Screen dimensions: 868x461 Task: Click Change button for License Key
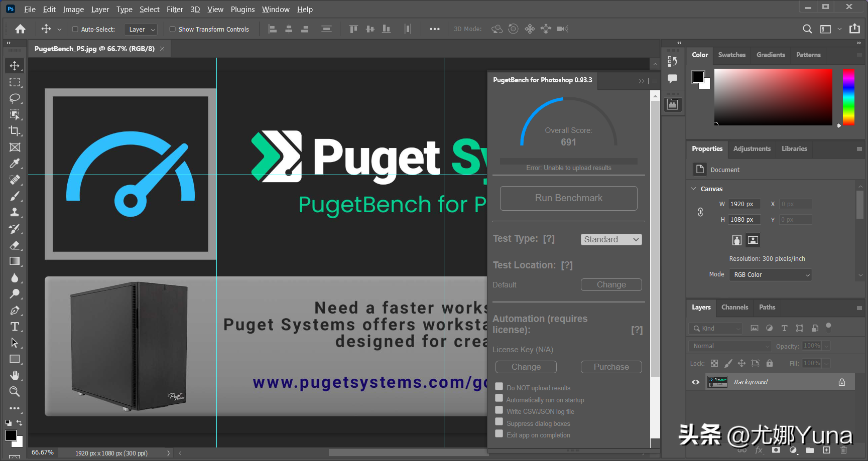click(526, 367)
